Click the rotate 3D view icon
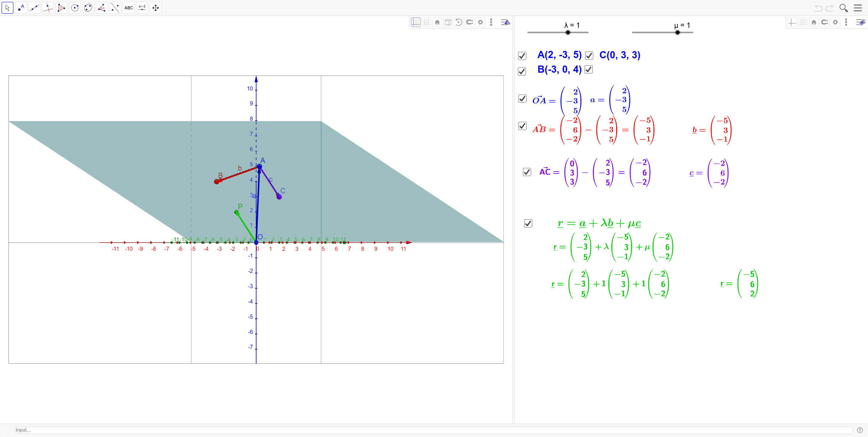Image resolution: width=868 pixels, height=437 pixels. (459, 22)
